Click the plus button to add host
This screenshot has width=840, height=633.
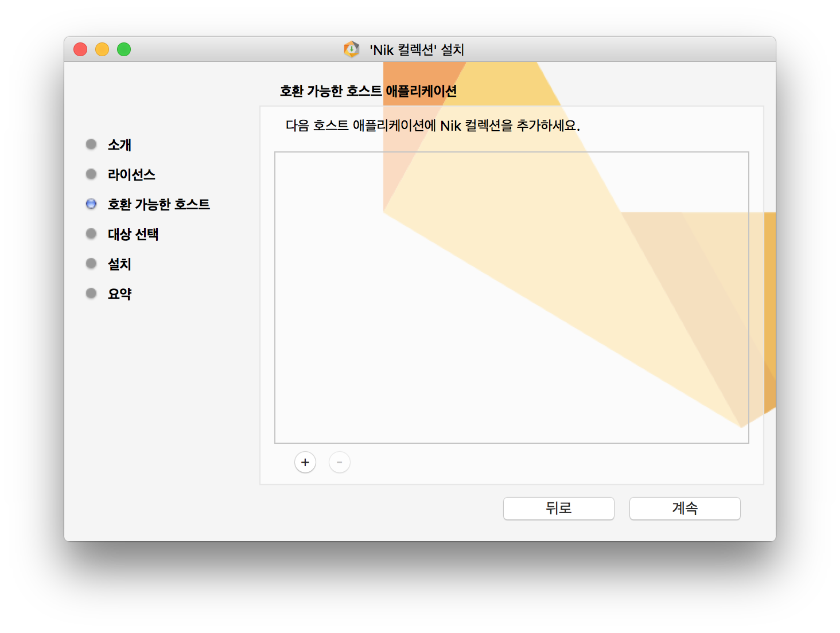pyautogui.click(x=305, y=462)
